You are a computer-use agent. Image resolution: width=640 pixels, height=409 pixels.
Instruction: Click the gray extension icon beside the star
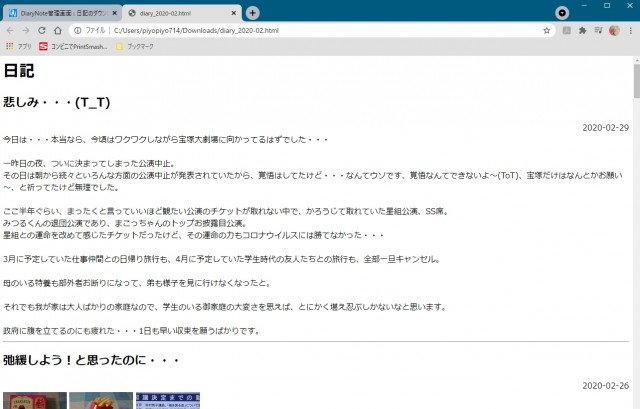pos(567,31)
